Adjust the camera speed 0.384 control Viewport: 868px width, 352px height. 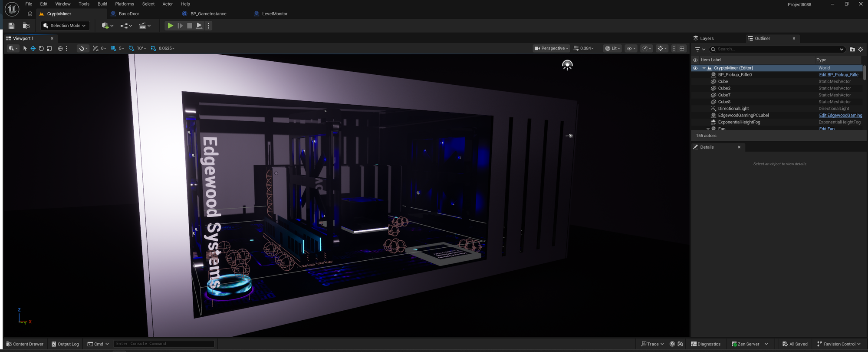pyautogui.click(x=584, y=48)
